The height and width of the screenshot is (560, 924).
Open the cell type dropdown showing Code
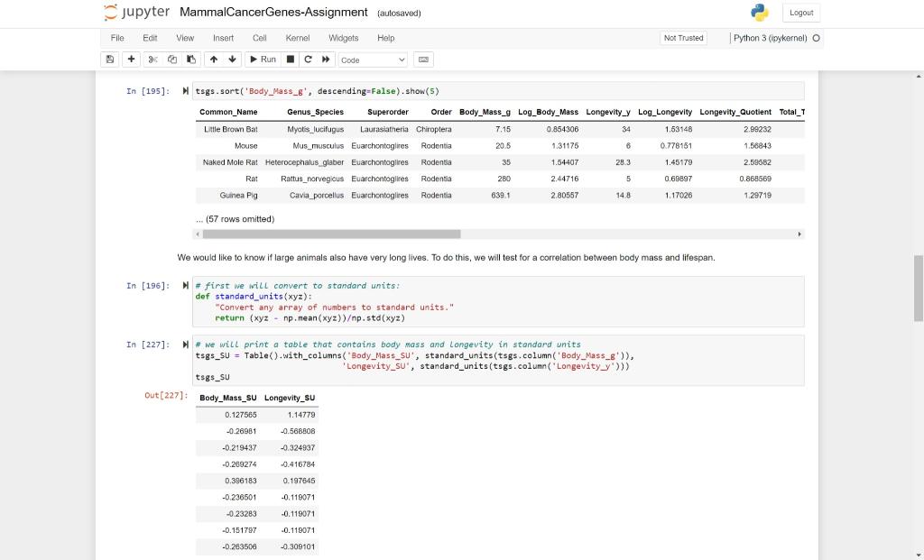pos(373,60)
